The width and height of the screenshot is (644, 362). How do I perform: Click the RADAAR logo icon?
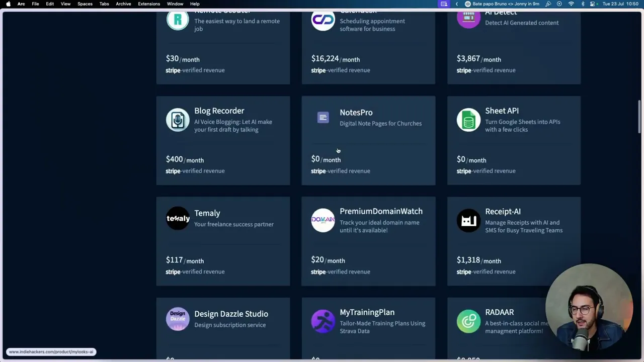pos(468,321)
